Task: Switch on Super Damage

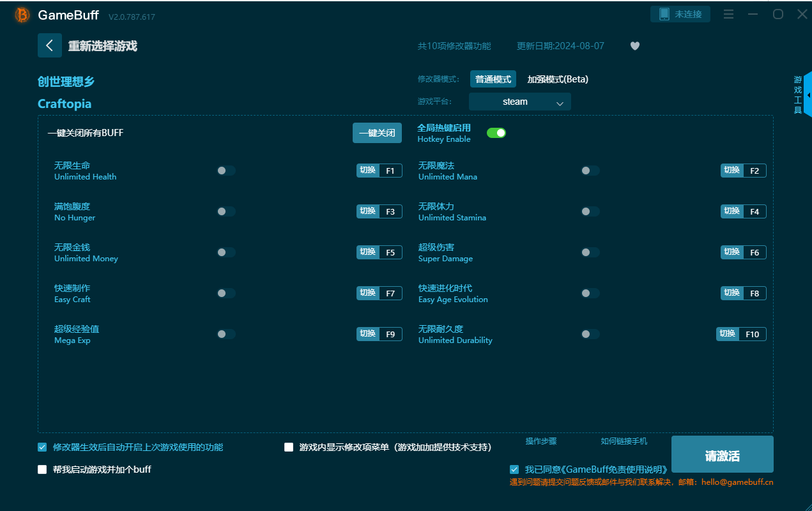Action: [x=590, y=252]
